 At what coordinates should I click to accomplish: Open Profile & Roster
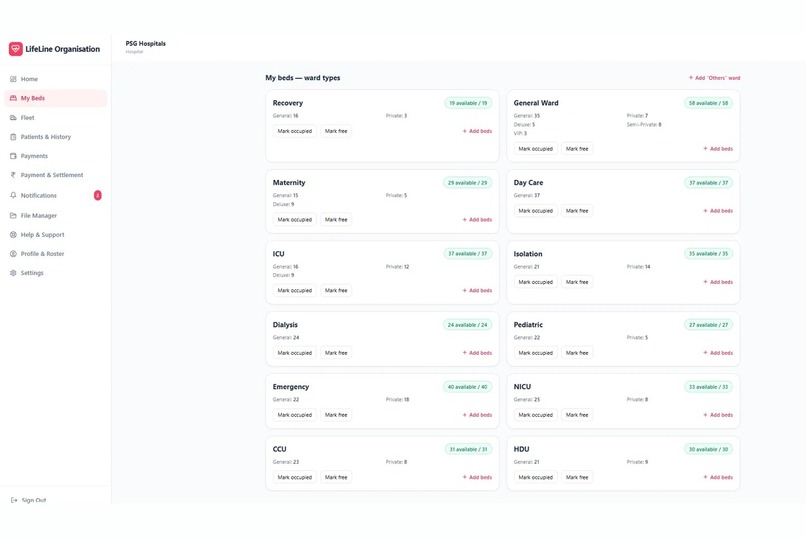click(56, 253)
